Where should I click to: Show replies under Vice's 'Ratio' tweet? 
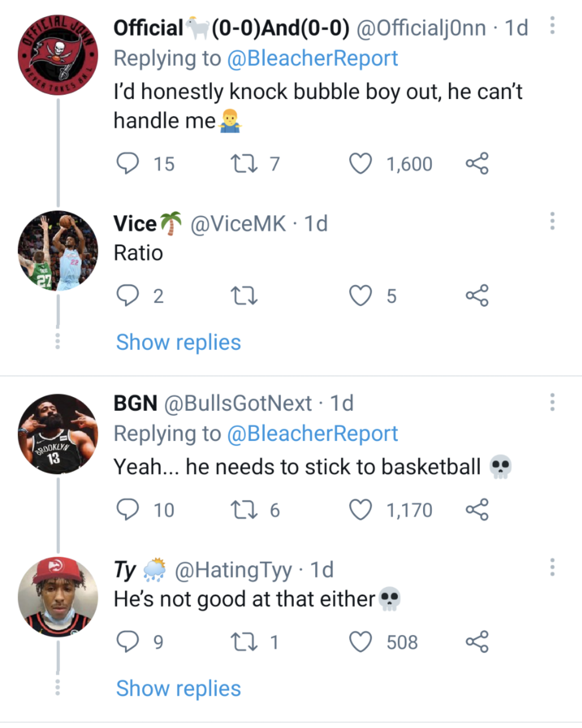(178, 342)
